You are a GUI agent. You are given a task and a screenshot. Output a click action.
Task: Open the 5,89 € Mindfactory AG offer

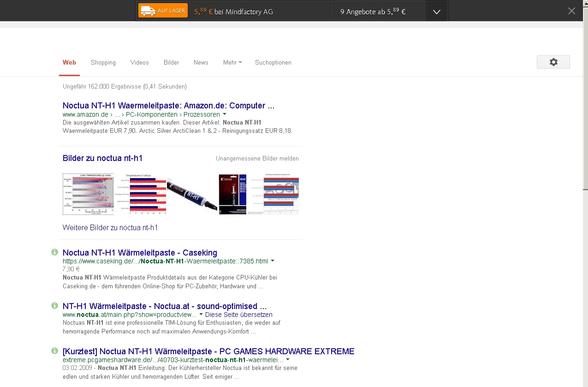click(234, 12)
